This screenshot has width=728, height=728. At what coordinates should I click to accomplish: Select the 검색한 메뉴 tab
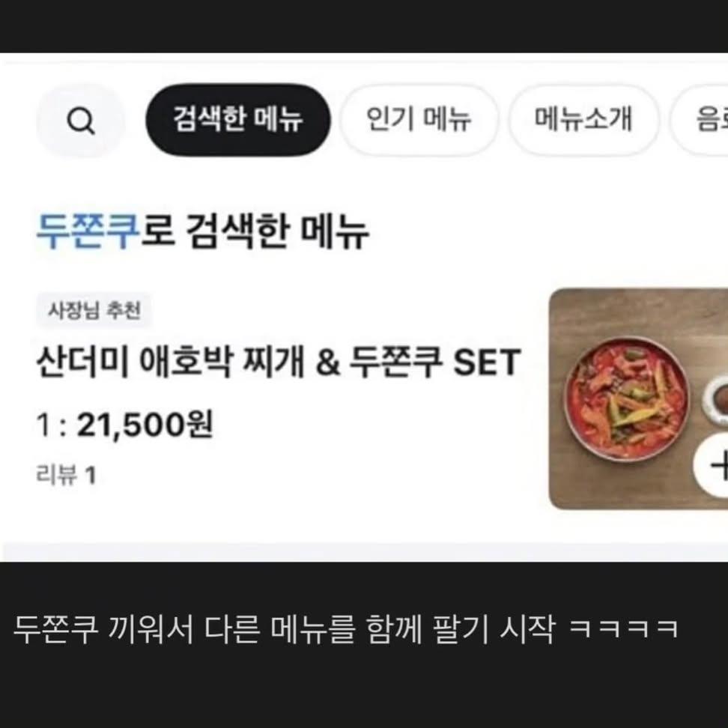pos(237,120)
